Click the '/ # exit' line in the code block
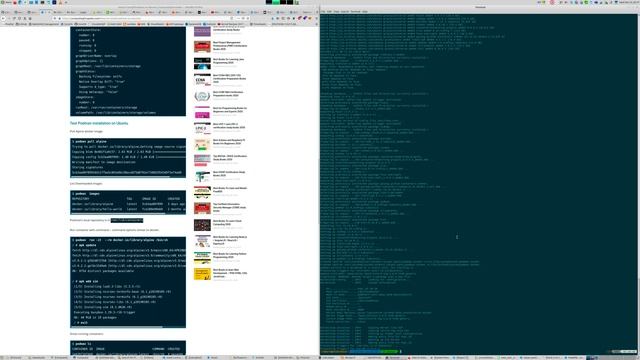 tap(80, 323)
